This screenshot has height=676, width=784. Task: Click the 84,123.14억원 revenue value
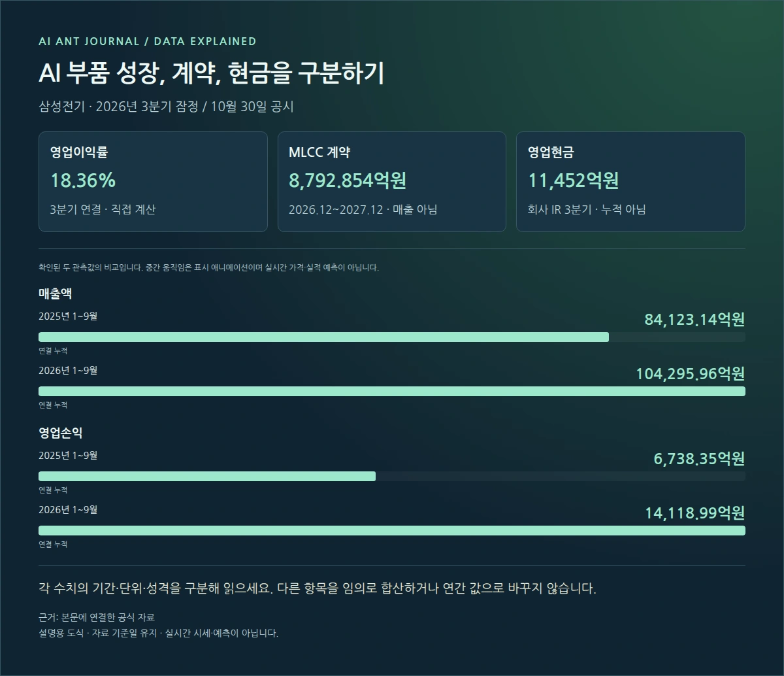(x=694, y=320)
